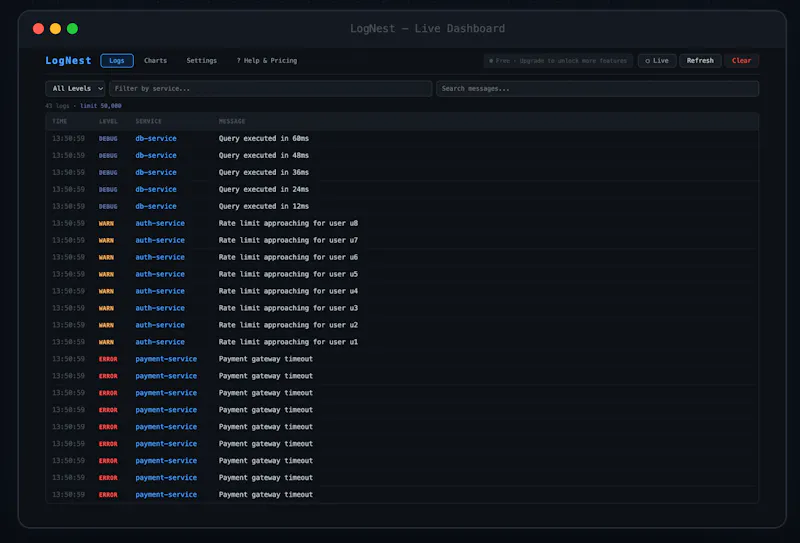
Task: Click auth-service in the user u5 row
Action: (x=160, y=274)
